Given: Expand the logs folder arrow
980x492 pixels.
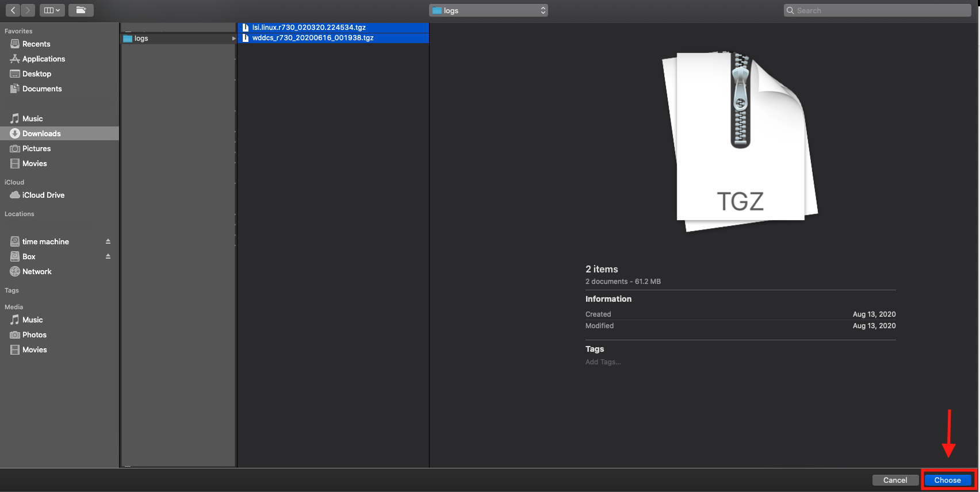Looking at the screenshot, I should [x=233, y=39].
